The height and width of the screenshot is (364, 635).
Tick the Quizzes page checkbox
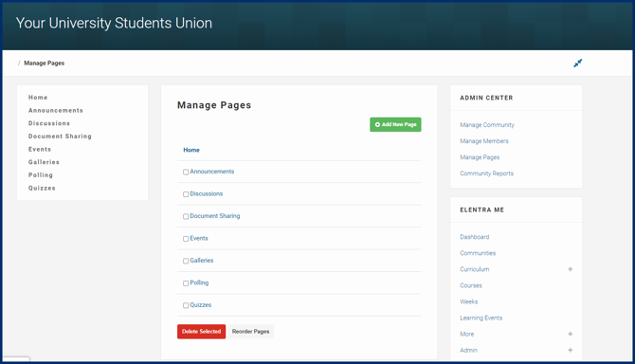click(186, 305)
